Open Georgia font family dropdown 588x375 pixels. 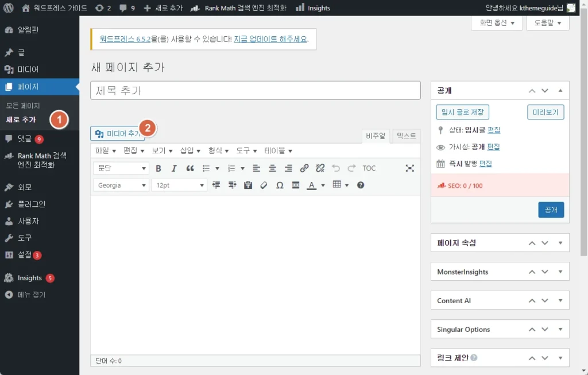(121, 185)
